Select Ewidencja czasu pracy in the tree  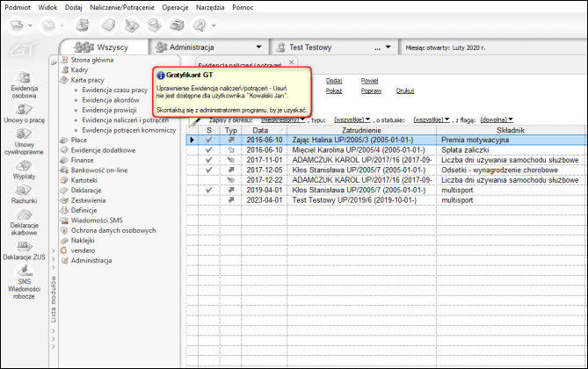coord(114,90)
